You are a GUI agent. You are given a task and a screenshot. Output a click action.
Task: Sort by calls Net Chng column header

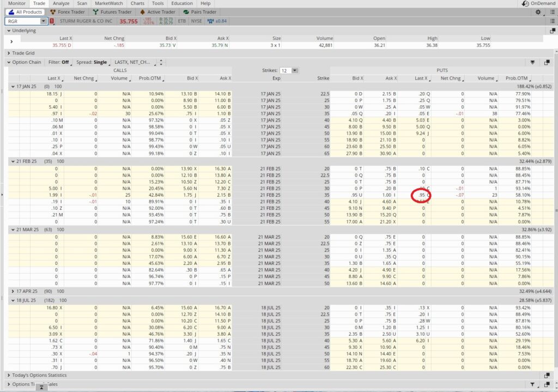click(84, 79)
